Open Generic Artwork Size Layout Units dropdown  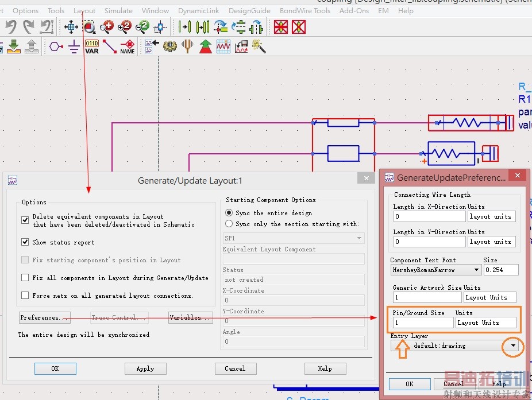click(490, 297)
